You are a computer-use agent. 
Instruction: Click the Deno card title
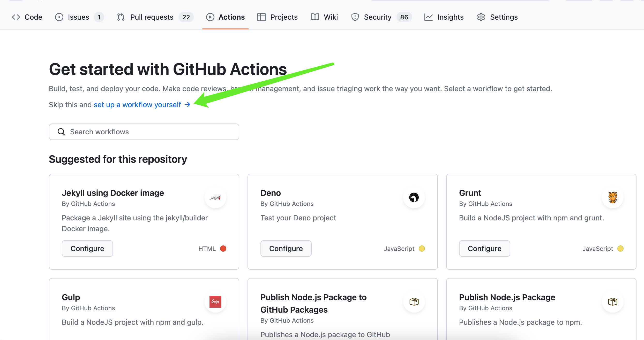[271, 193]
